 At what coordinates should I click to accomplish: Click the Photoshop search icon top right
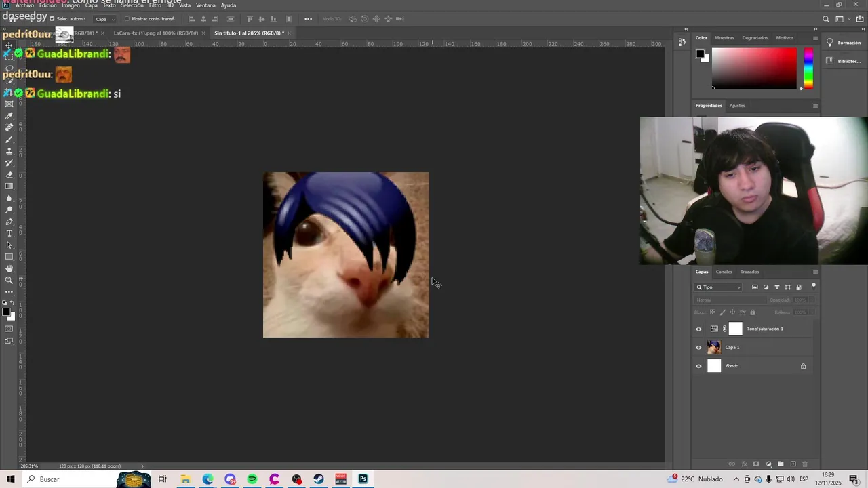(825, 19)
